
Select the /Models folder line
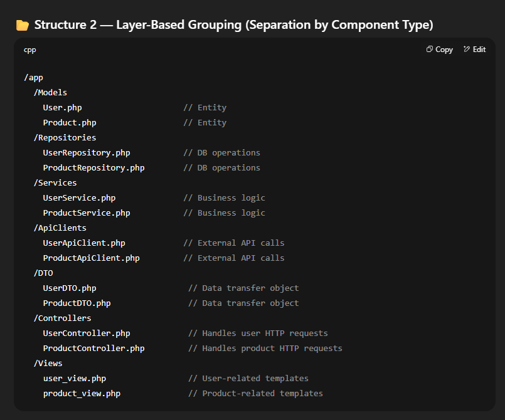coord(50,92)
